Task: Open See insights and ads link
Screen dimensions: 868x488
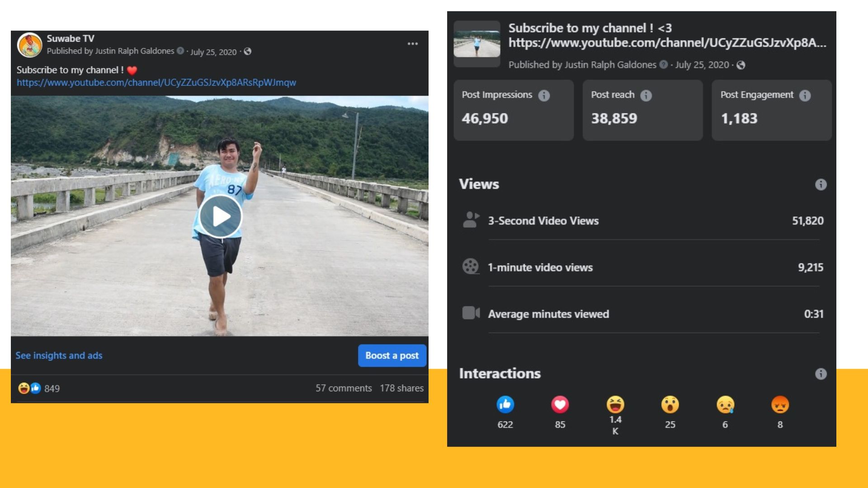Action: click(59, 356)
